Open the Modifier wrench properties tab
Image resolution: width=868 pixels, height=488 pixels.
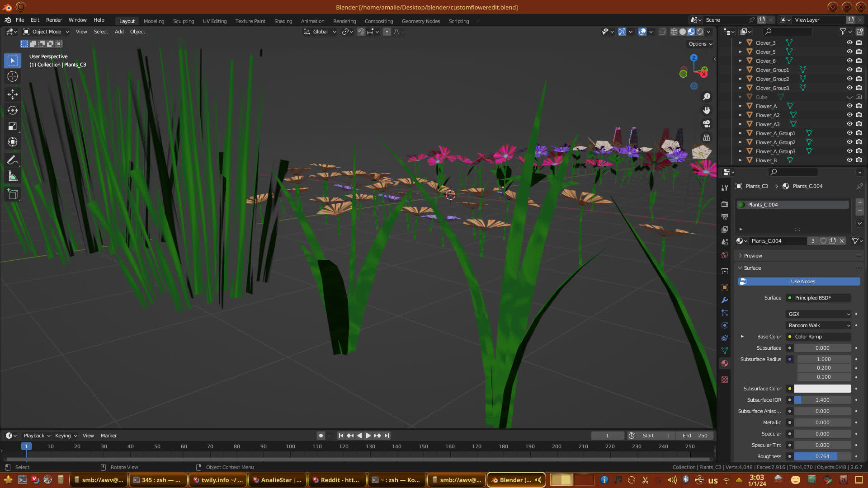tap(725, 300)
